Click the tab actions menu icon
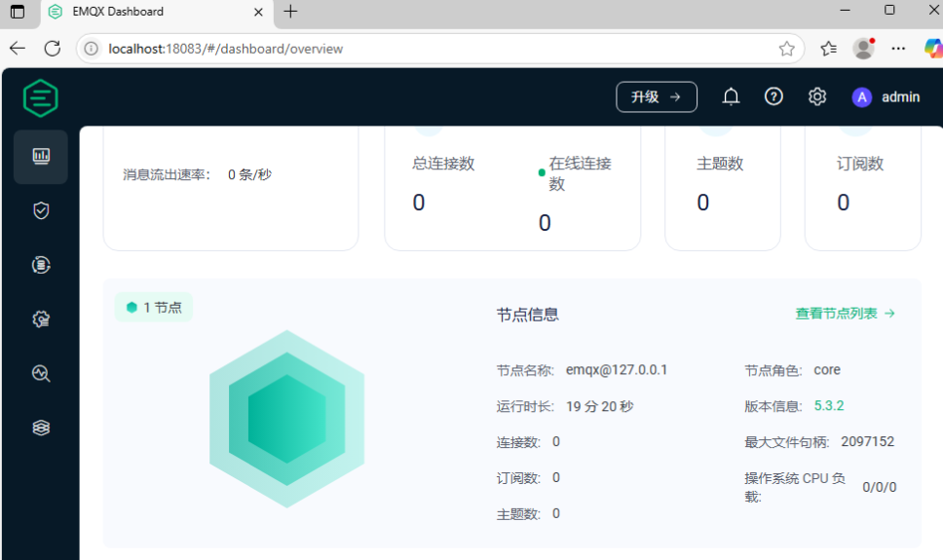943x560 pixels. [18, 12]
